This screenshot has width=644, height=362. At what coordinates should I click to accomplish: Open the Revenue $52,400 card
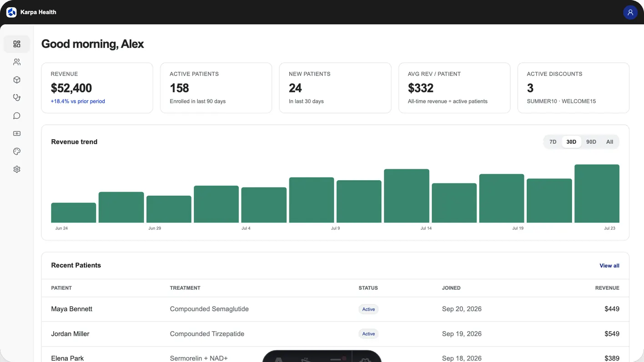[x=97, y=88]
